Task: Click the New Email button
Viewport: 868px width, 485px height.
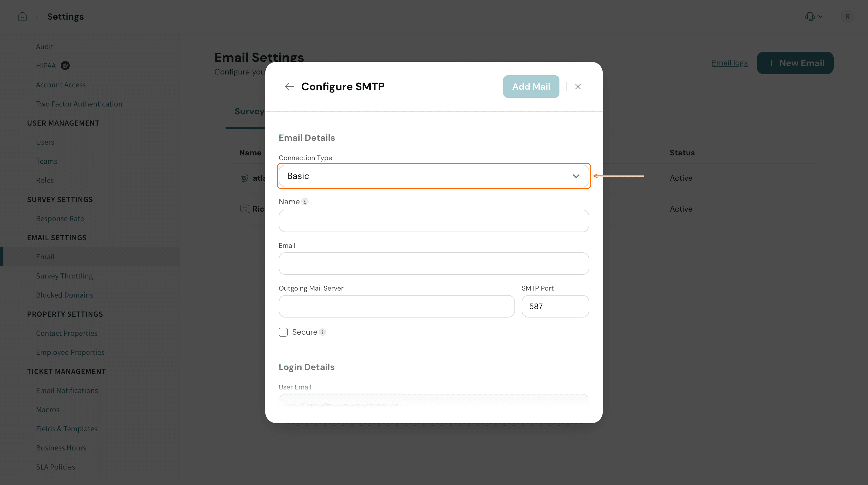Action: coord(795,63)
